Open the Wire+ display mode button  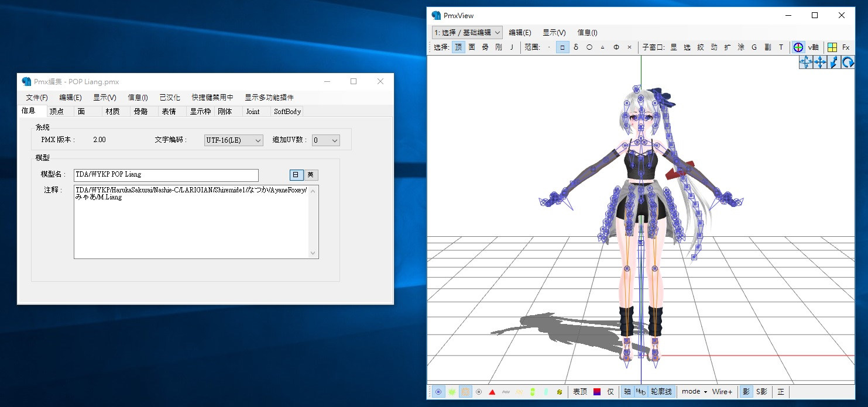pyautogui.click(x=722, y=391)
